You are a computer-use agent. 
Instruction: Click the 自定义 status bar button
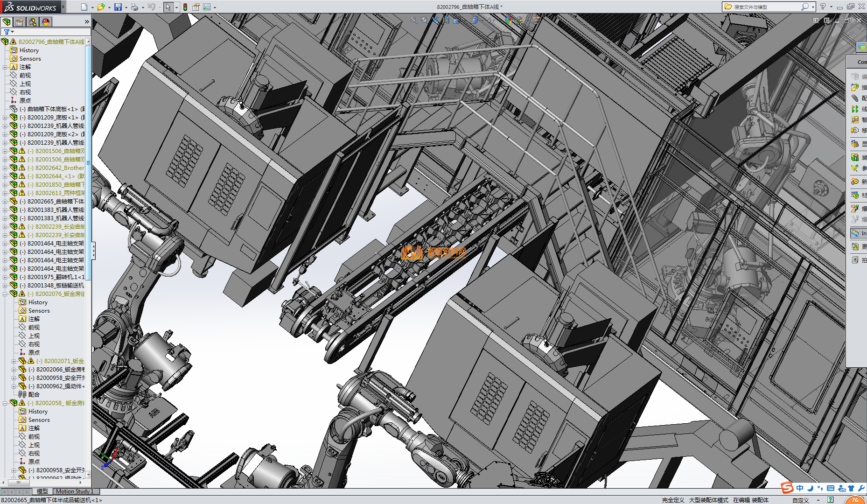[800, 500]
